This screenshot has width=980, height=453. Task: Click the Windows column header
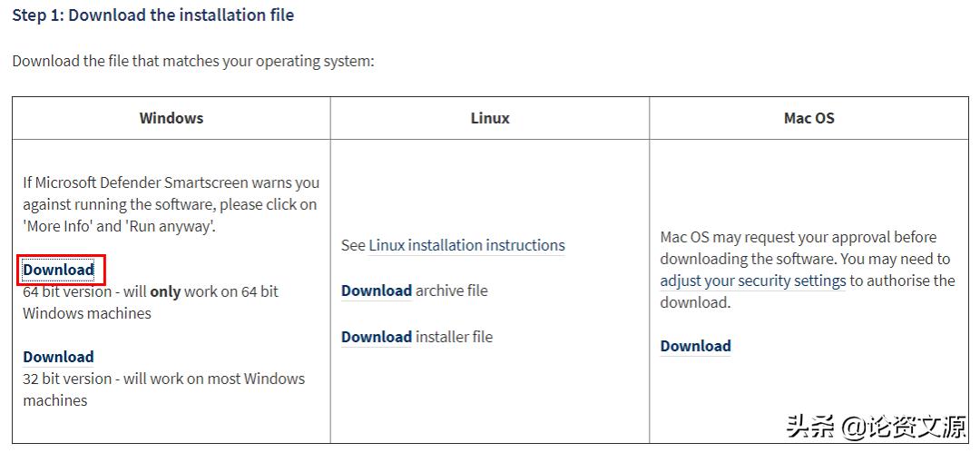(171, 118)
